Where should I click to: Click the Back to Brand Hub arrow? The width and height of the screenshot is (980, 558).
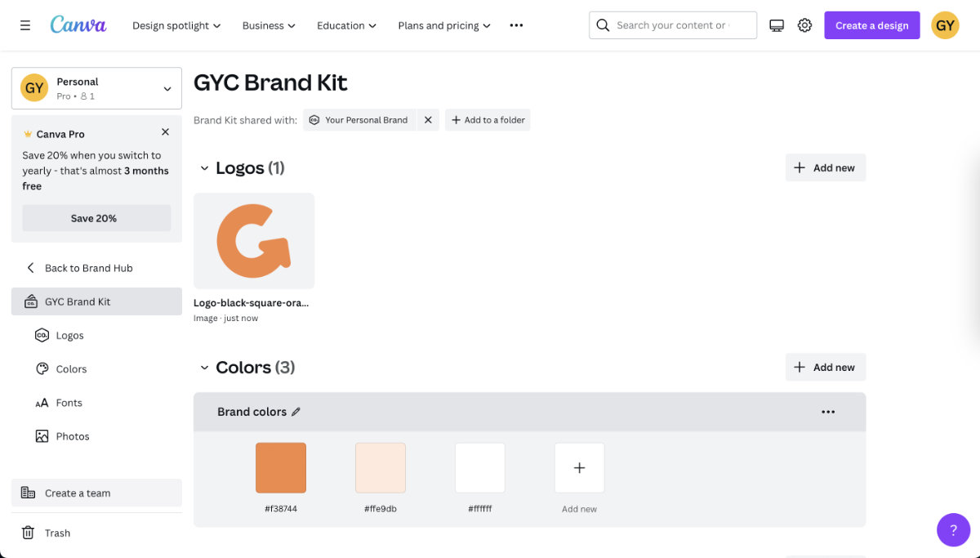click(30, 268)
